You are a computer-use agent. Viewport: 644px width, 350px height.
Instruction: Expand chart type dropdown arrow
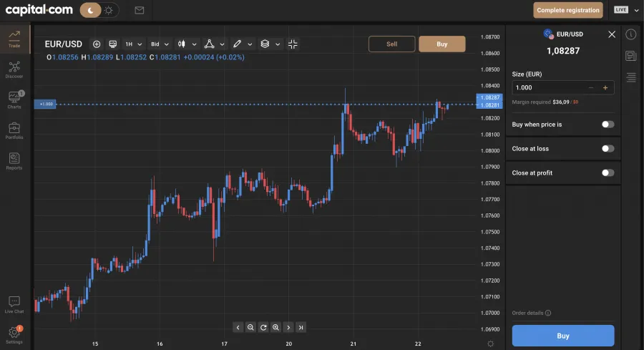(194, 44)
